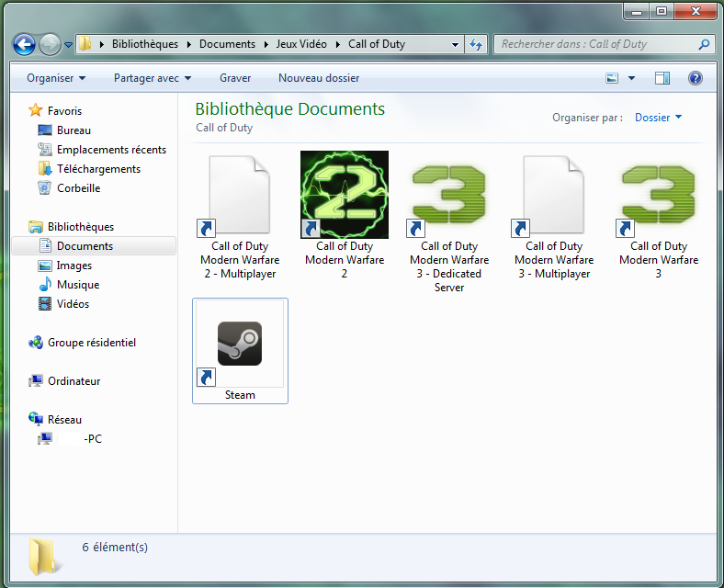This screenshot has width=724, height=588.
Task: Click the Bureau desktop icon
Action: pyautogui.click(x=45, y=130)
